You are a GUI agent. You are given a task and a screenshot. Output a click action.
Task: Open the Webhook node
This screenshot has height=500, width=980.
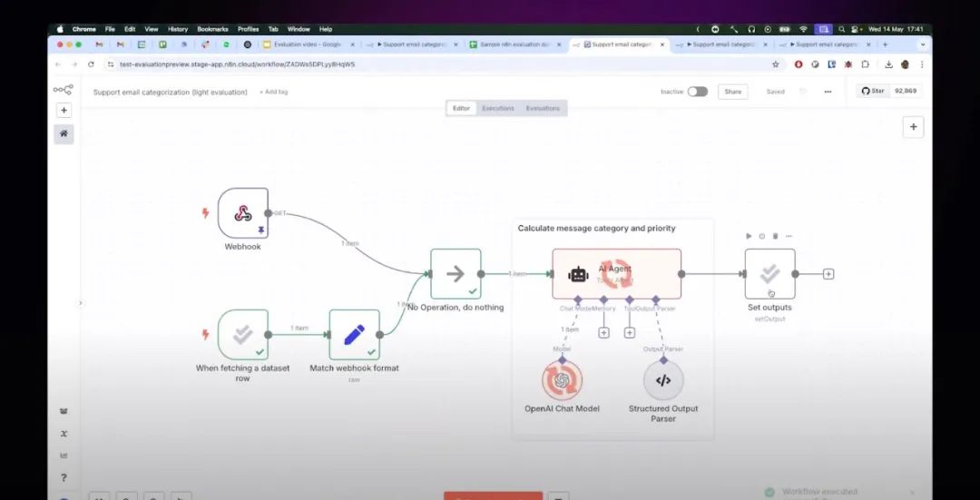coord(243,213)
